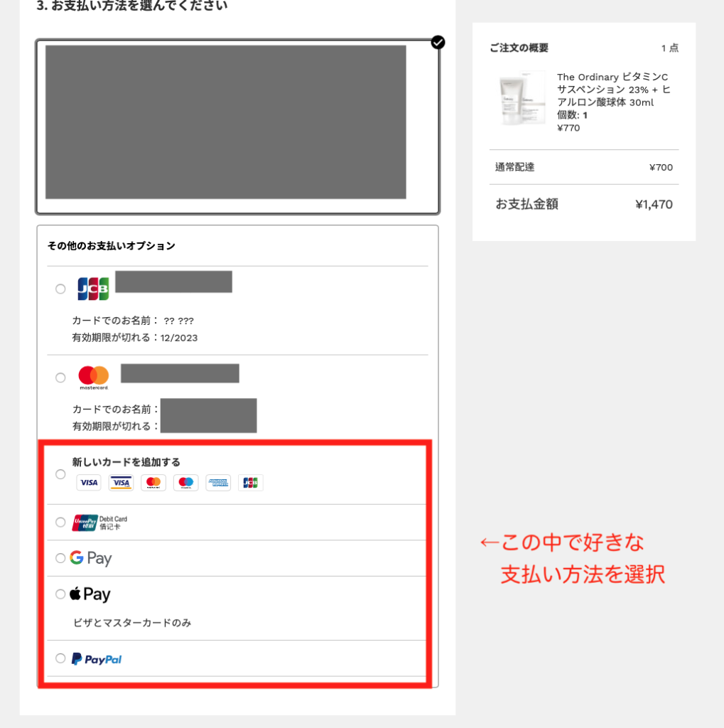The width and height of the screenshot is (724, 728).
Task: Click the UnionPay Debit Card logo
Action: coord(99,523)
